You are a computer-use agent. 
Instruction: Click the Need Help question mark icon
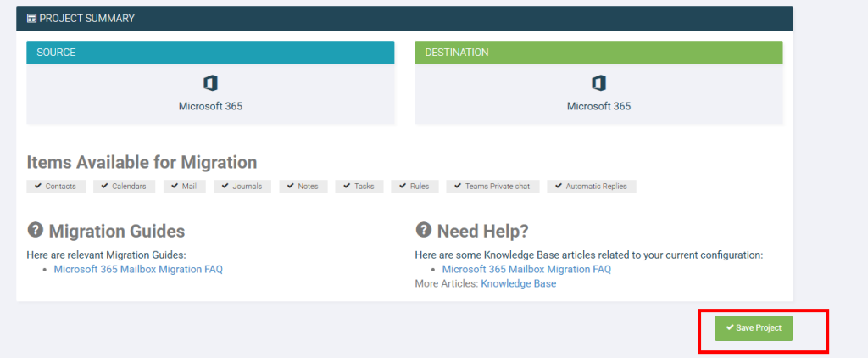point(424,229)
